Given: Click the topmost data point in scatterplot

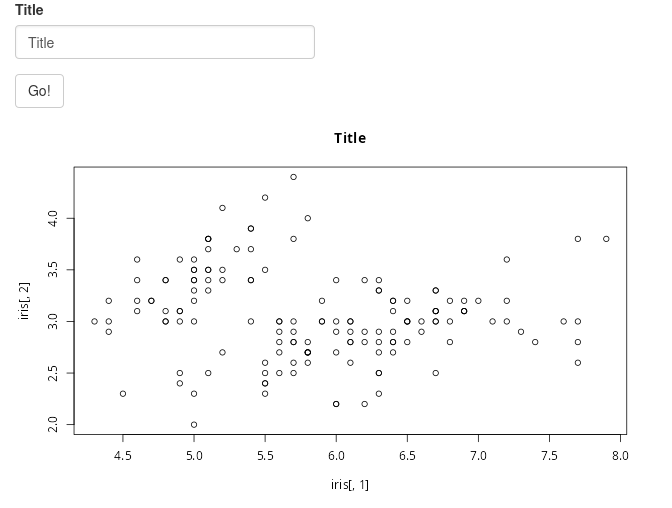Looking at the screenshot, I should [x=294, y=177].
